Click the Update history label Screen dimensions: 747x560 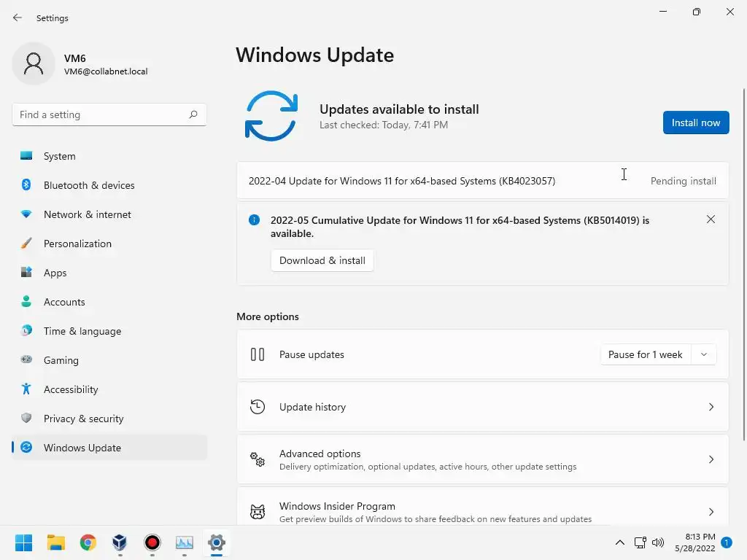[312, 407]
